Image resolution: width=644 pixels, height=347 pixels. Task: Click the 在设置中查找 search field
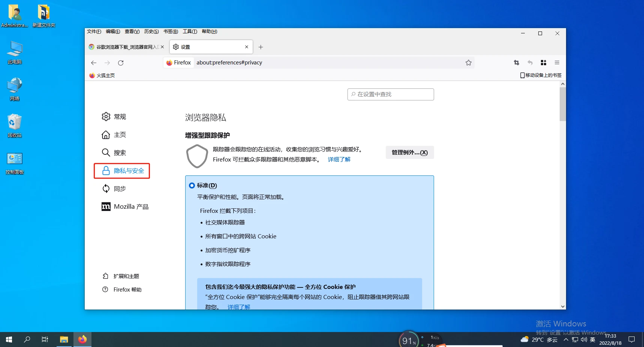pyautogui.click(x=391, y=94)
